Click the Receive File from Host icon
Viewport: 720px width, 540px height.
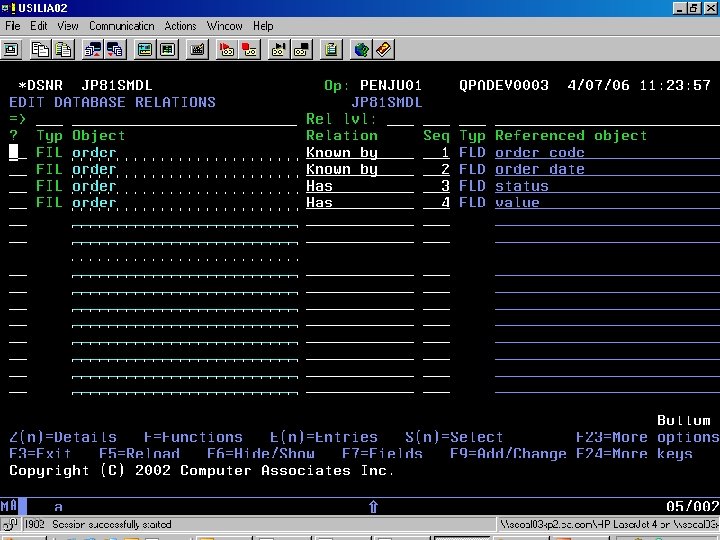click(x=115, y=50)
